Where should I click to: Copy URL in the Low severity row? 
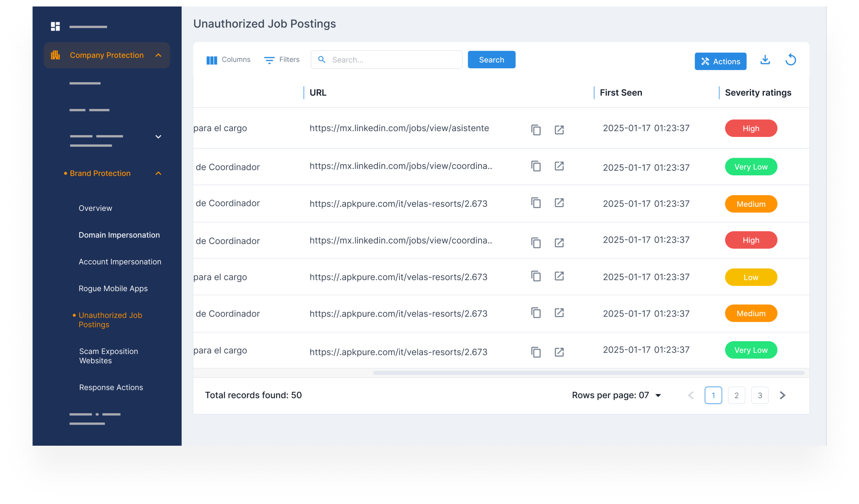pos(536,276)
